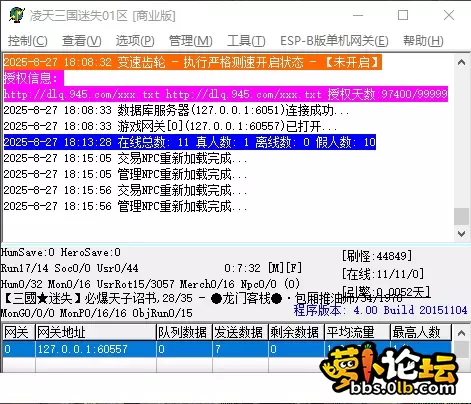
Task: Click the application icon in the title bar
Action: click(x=16, y=15)
